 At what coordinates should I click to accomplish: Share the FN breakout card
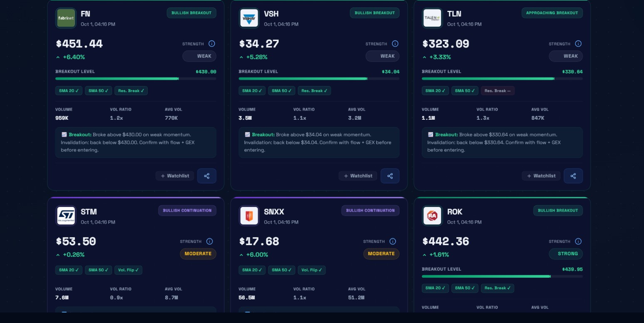[x=207, y=176]
